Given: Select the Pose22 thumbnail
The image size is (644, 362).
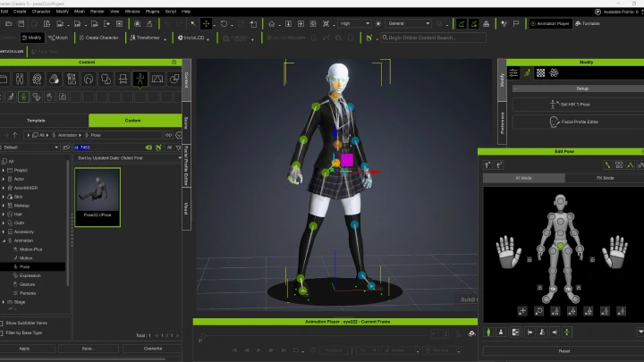Looking at the screenshot, I should 97,197.
